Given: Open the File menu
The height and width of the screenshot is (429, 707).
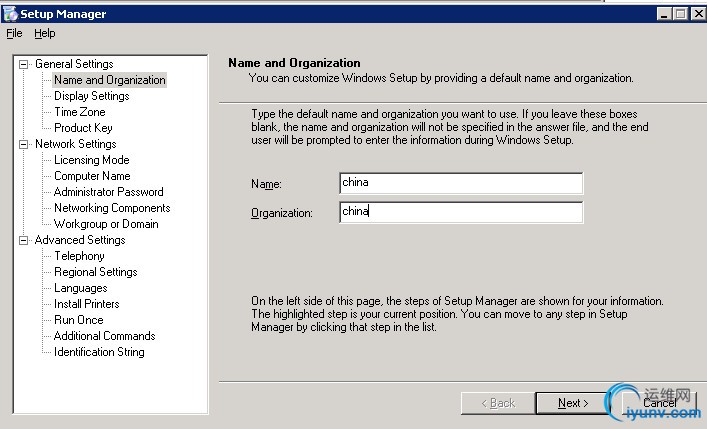Looking at the screenshot, I should click(x=14, y=33).
